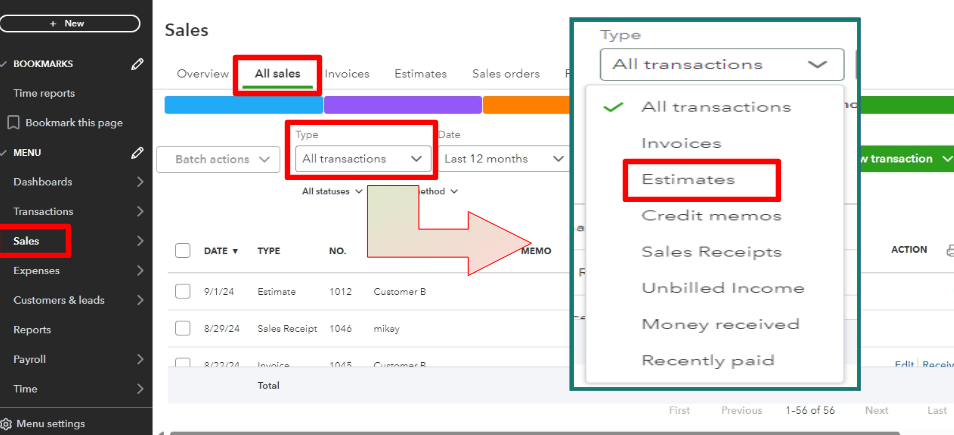Image resolution: width=954 pixels, height=435 pixels.
Task: Open the Batch actions dropdown
Action: (x=218, y=159)
